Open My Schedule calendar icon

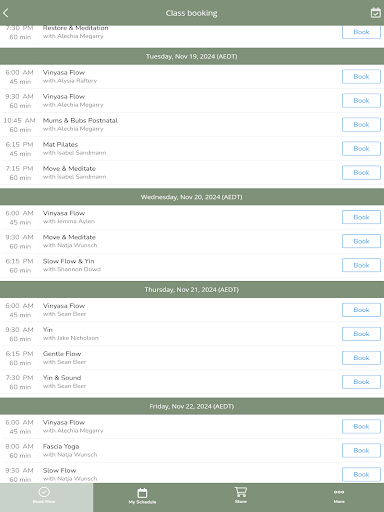[x=142, y=493]
